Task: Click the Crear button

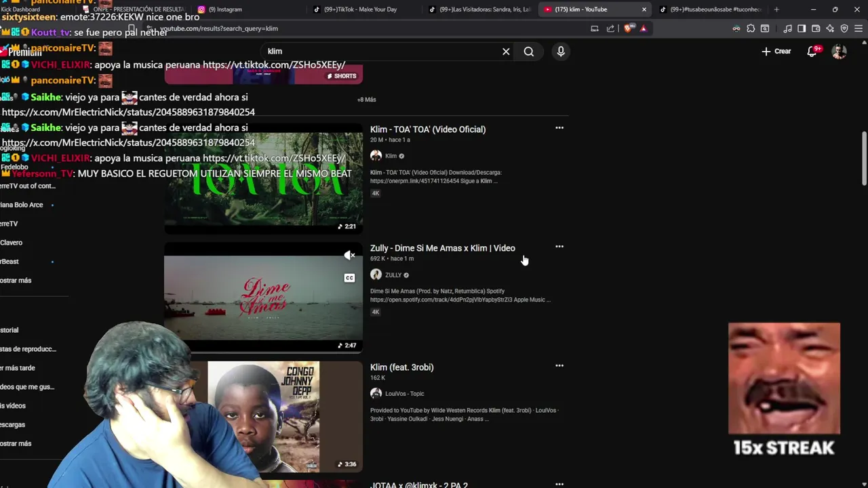Action: coord(776,52)
